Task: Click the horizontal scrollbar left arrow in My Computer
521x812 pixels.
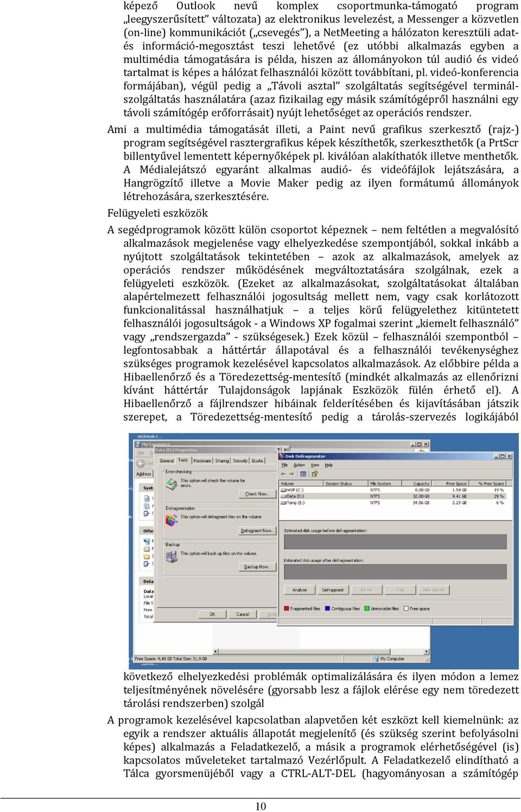Action: [x=215, y=651]
